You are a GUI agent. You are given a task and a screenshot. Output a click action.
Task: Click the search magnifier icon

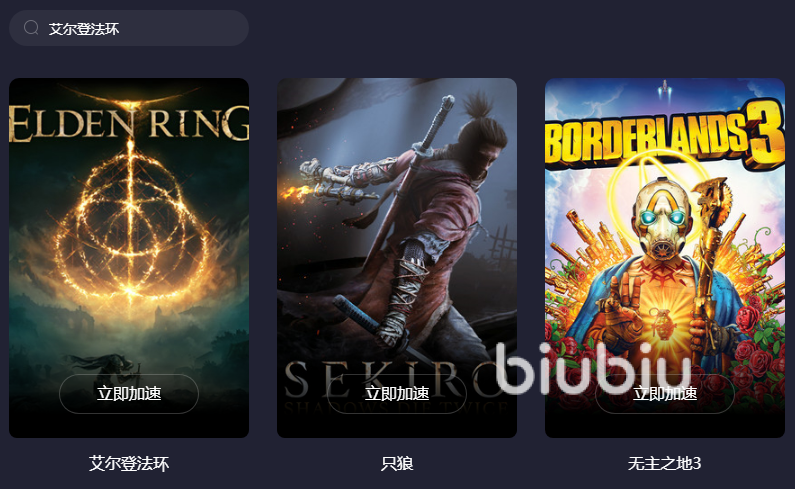tap(31, 27)
